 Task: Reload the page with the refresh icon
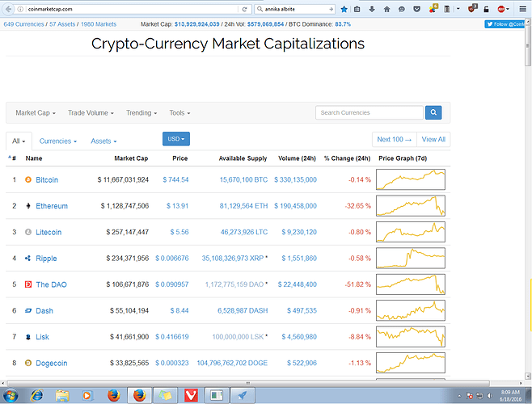tap(244, 9)
